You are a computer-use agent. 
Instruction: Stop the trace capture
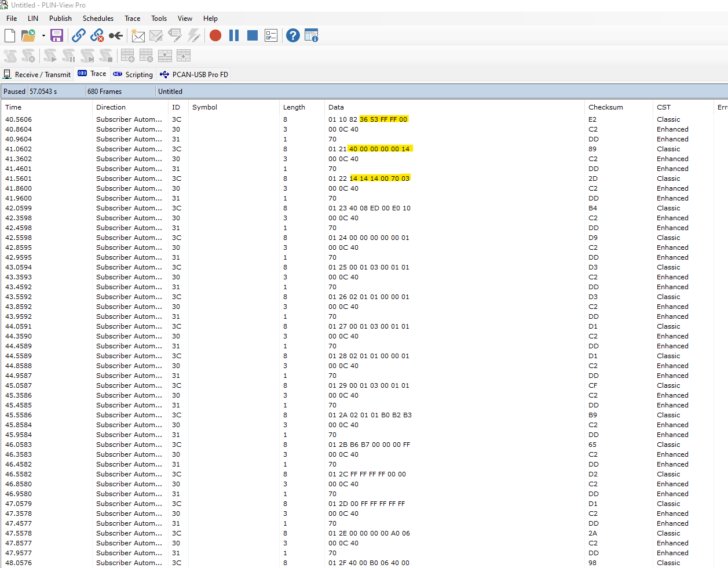[253, 35]
